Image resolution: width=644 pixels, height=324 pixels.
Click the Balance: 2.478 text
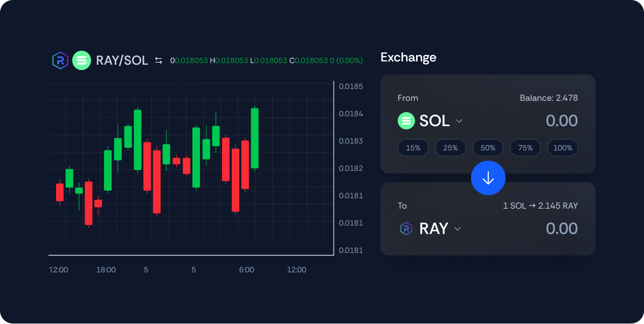[x=549, y=98]
